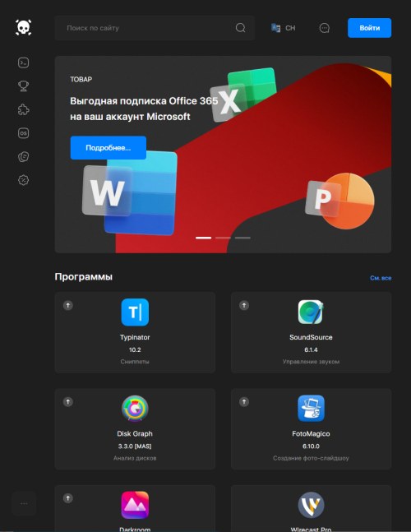Open the "FotoMagico" title text

click(x=311, y=433)
